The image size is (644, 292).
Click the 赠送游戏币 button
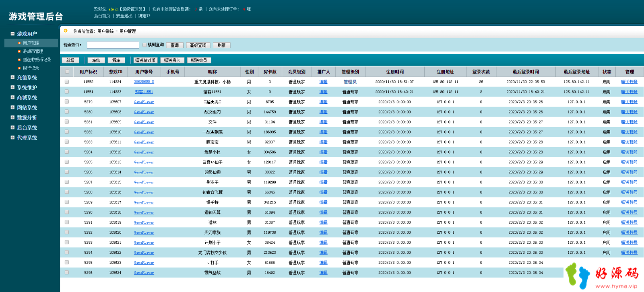[x=145, y=60]
